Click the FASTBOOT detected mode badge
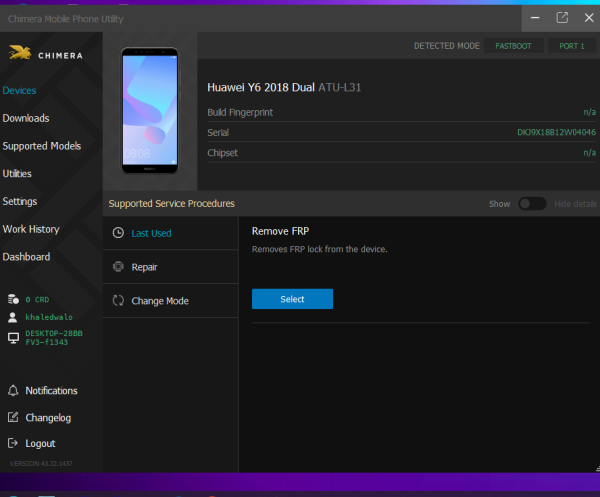600x497 pixels. coord(513,46)
